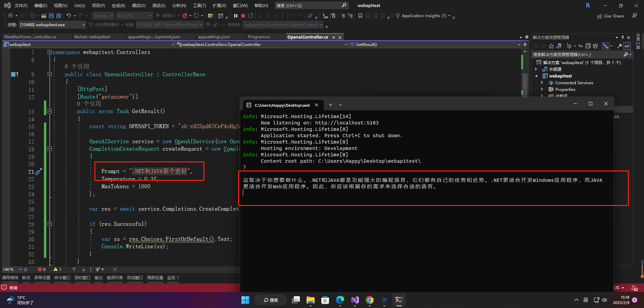The width and height of the screenshot is (644, 308).
Task: Toggle pin on OpenaiController.cs tab
Action: tap(333, 37)
